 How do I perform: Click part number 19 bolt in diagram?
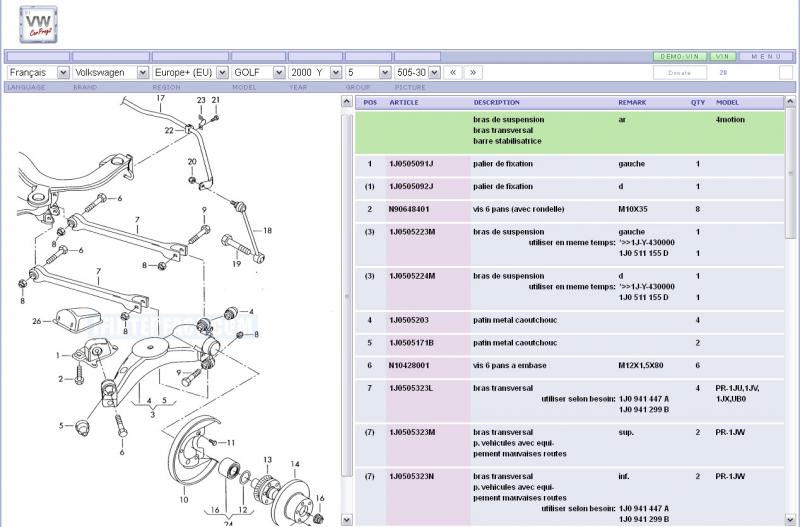[236, 264]
